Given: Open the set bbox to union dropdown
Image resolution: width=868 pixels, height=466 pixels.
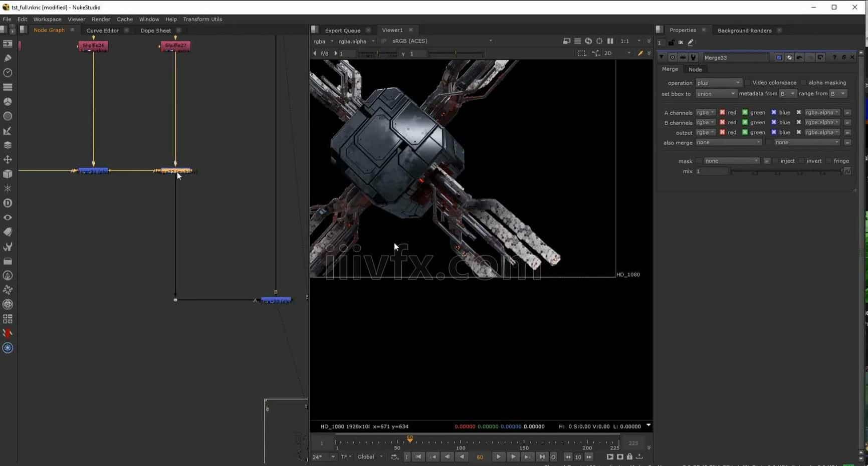Looking at the screenshot, I should coord(716,94).
